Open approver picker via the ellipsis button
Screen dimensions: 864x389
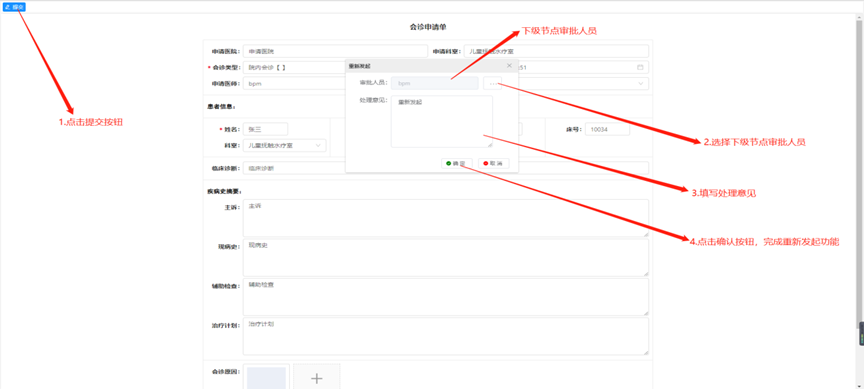tap(492, 83)
